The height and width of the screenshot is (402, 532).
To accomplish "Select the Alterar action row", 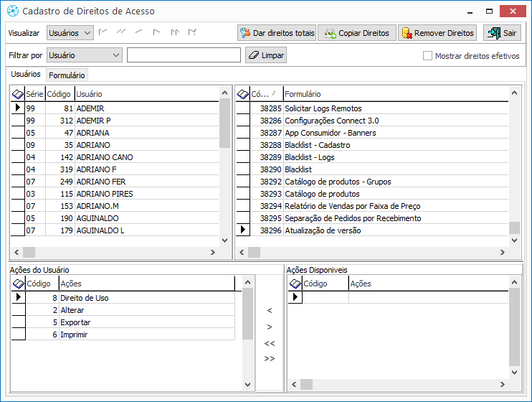I will [123, 310].
